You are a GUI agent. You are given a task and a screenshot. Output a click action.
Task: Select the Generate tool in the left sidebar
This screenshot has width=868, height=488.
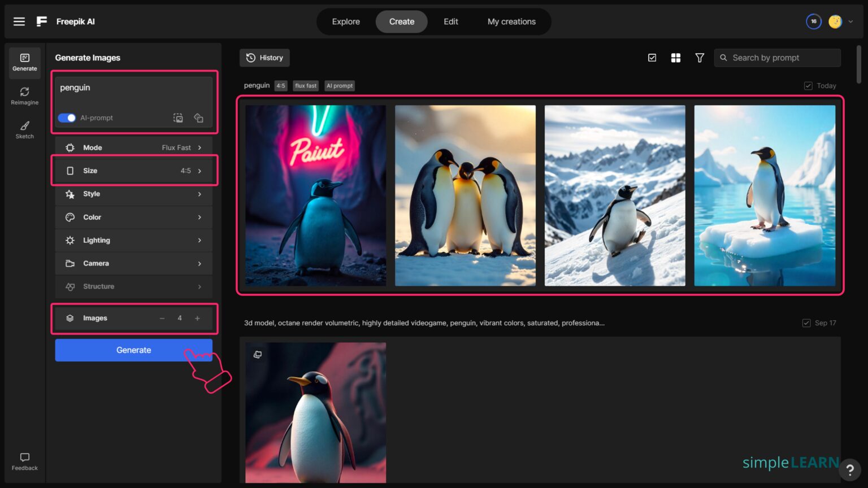(24, 62)
